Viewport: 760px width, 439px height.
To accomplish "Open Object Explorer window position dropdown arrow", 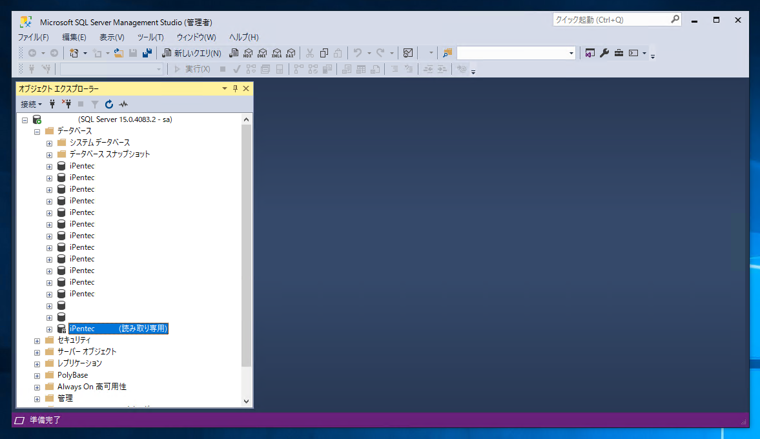I will click(224, 89).
